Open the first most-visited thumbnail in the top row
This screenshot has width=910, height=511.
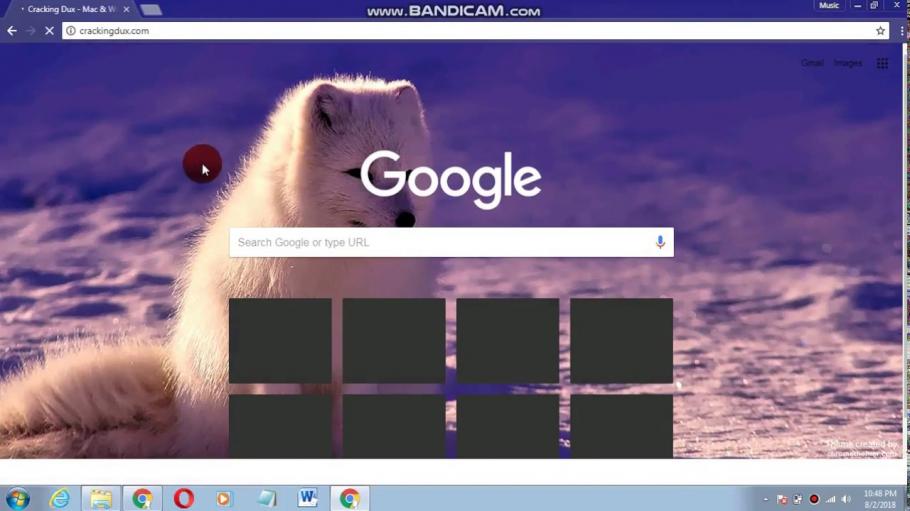coord(280,341)
